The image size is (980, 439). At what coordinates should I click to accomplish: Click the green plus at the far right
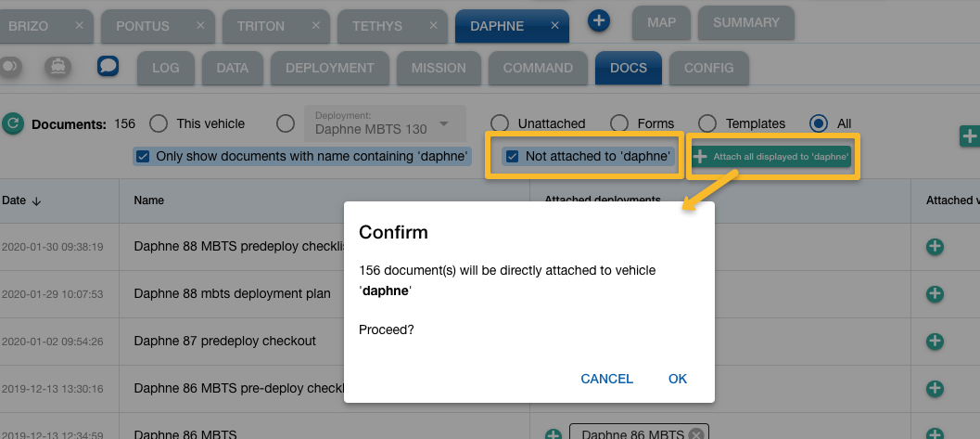[970, 136]
